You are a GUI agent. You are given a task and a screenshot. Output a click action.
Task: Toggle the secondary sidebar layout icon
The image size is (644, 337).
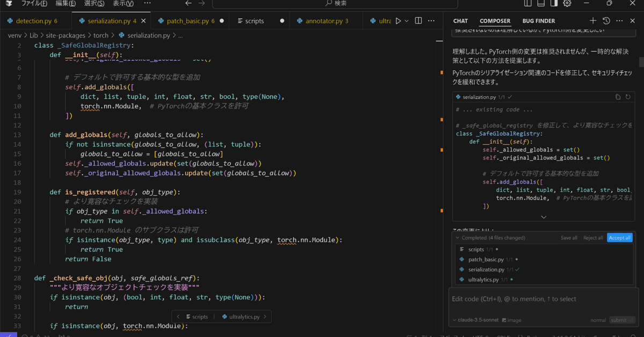[x=554, y=3]
